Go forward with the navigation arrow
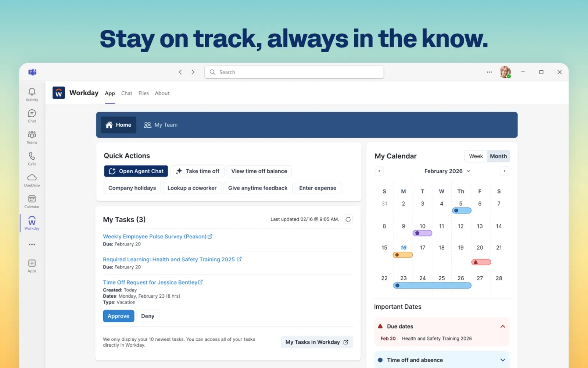 pos(193,72)
